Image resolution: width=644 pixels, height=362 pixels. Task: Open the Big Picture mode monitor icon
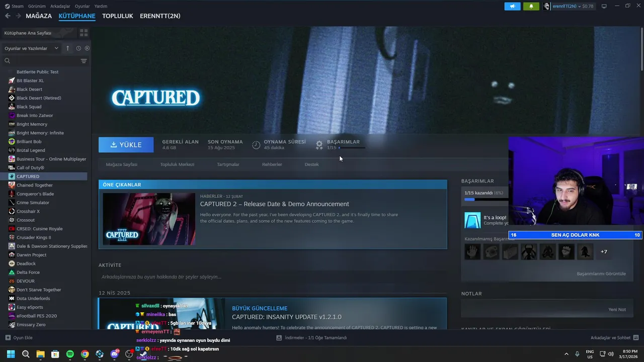[x=604, y=6]
